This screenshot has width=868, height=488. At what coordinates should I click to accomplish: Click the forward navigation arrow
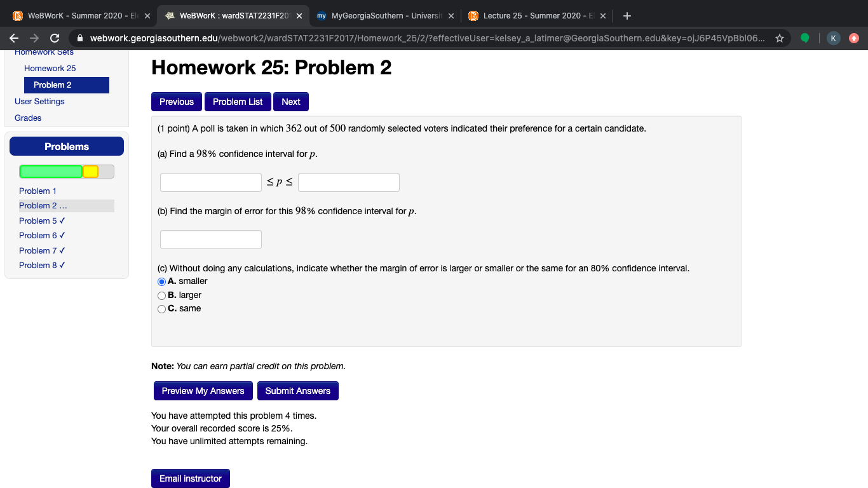[x=34, y=37]
